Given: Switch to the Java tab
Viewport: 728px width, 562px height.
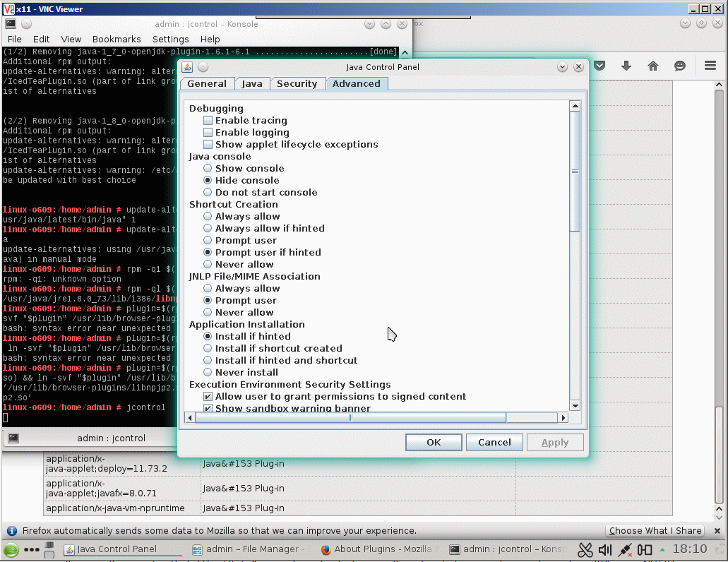Looking at the screenshot, I should pyautogui.click(x=252, y=83).
